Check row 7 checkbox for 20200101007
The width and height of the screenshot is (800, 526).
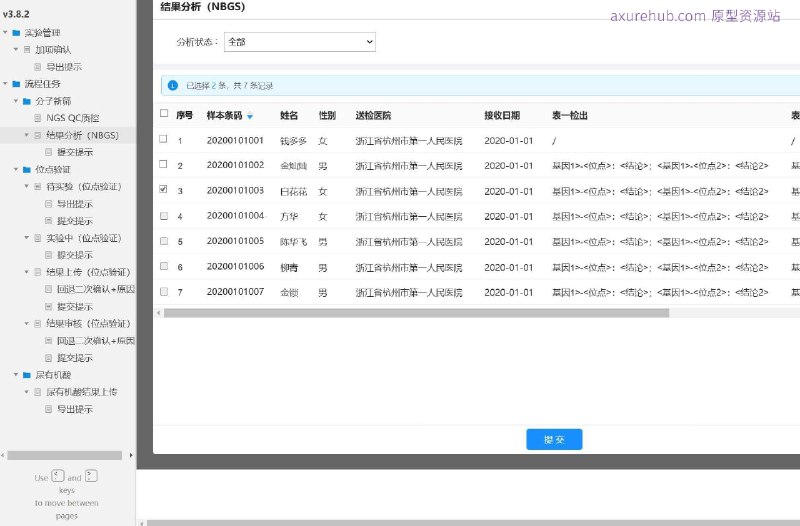point(164,292)
